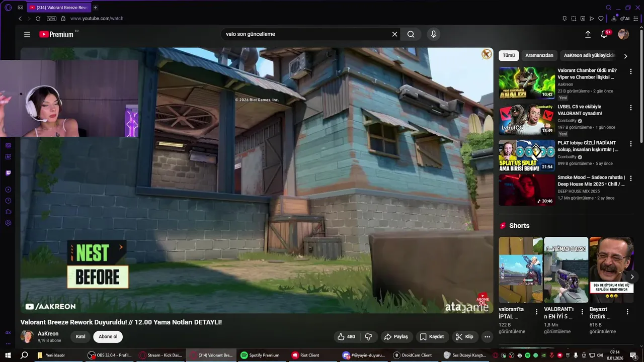Open options for LVBEL C5 video
This screenshot has height=362, width=644.
coord(630,108)
